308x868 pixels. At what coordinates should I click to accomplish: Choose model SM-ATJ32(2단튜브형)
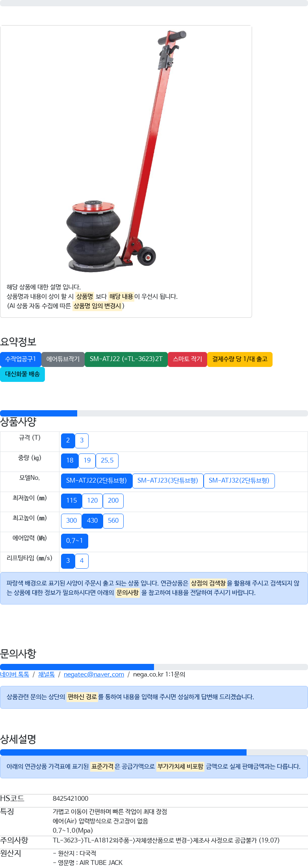239,481
